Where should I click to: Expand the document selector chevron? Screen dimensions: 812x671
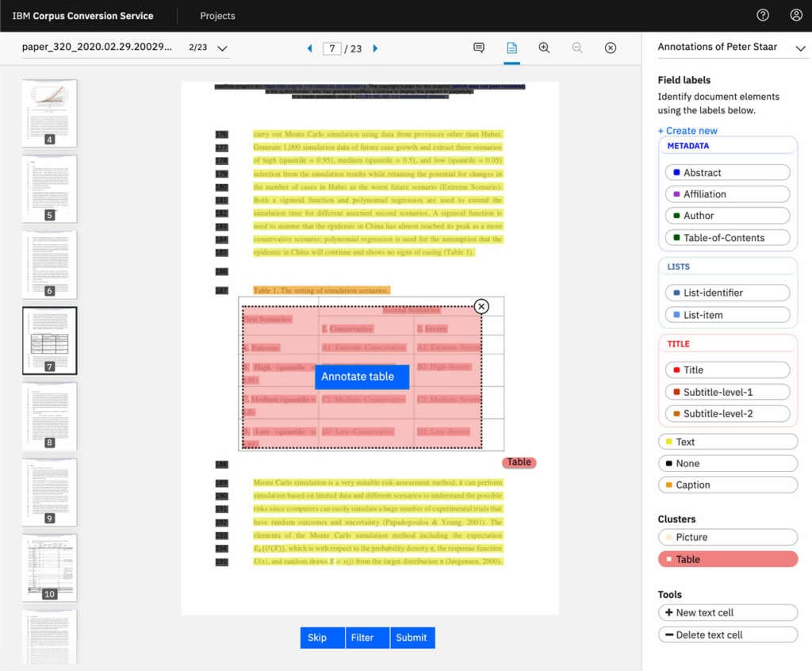coord(222,48)
